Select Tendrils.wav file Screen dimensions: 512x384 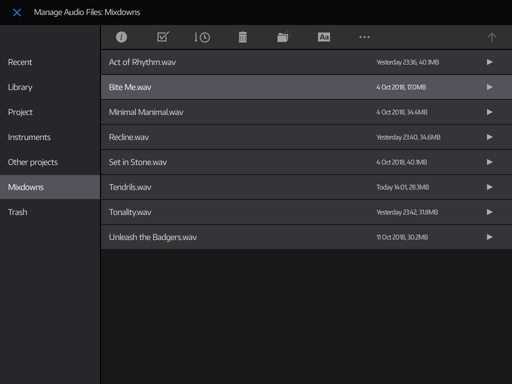[306, 187]
